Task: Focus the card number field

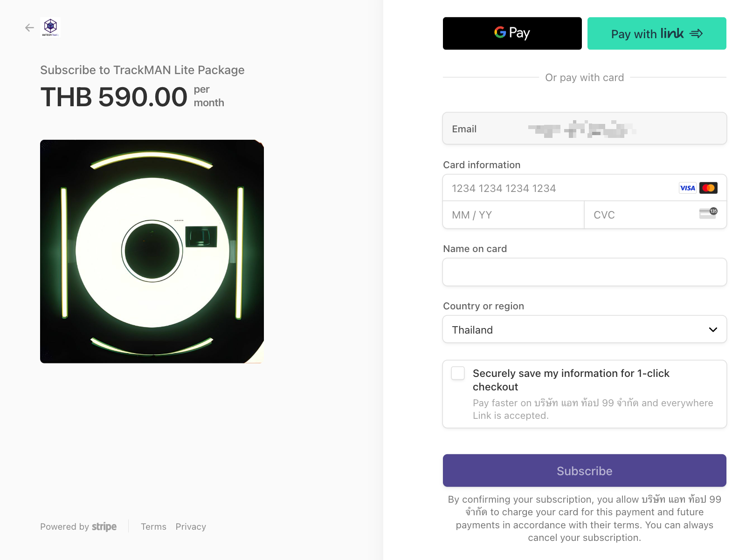Action: click(x=559, y=188)
